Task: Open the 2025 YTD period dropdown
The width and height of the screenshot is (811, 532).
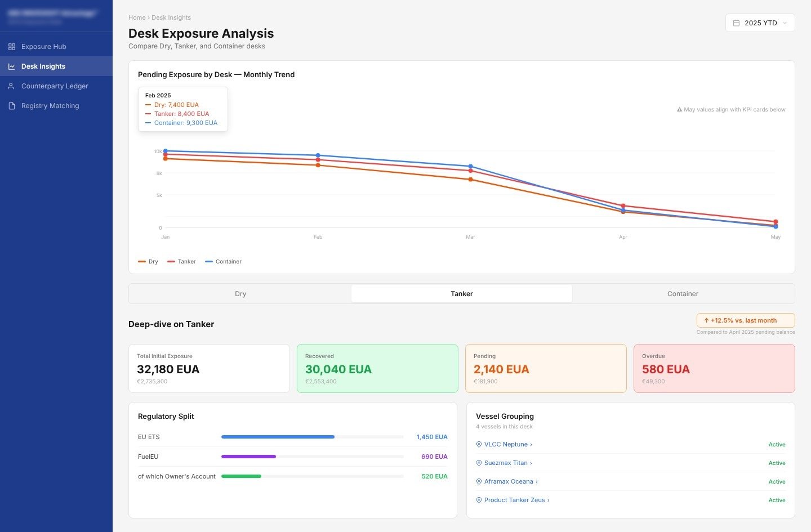Action: [760, 23]
